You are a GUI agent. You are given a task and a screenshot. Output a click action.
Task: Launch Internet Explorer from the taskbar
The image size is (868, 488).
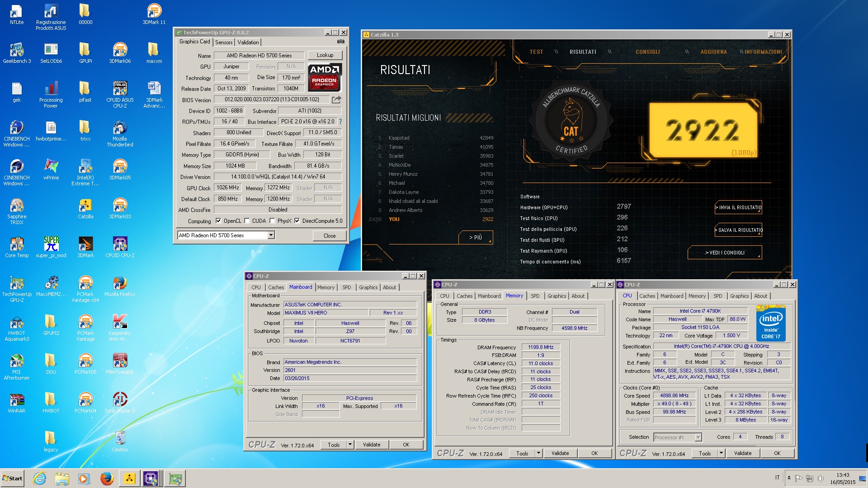point(40,479)
